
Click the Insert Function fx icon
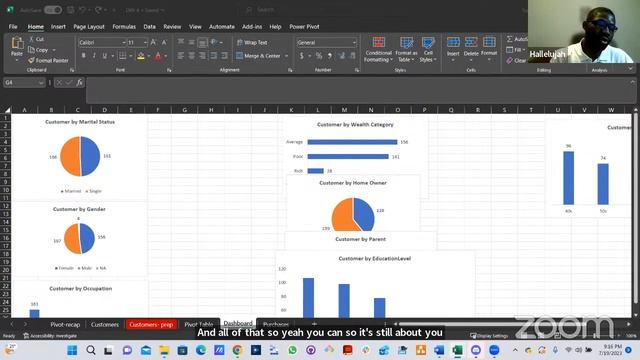pyautogui.click(x=80, y=82)
